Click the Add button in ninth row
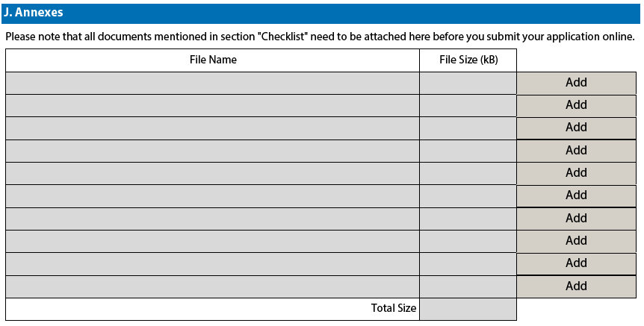The height and width of the screenshot is (326, 644). click(576, 263)
